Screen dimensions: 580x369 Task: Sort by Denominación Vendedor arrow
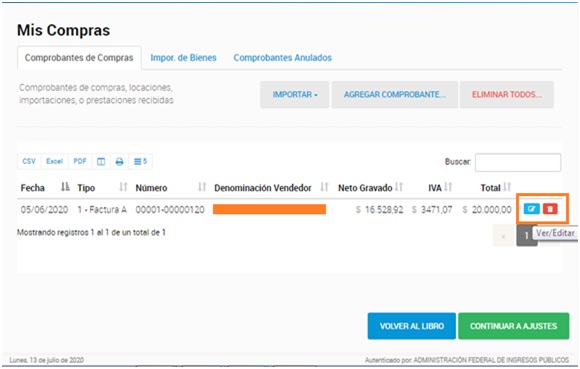(324, 187)
